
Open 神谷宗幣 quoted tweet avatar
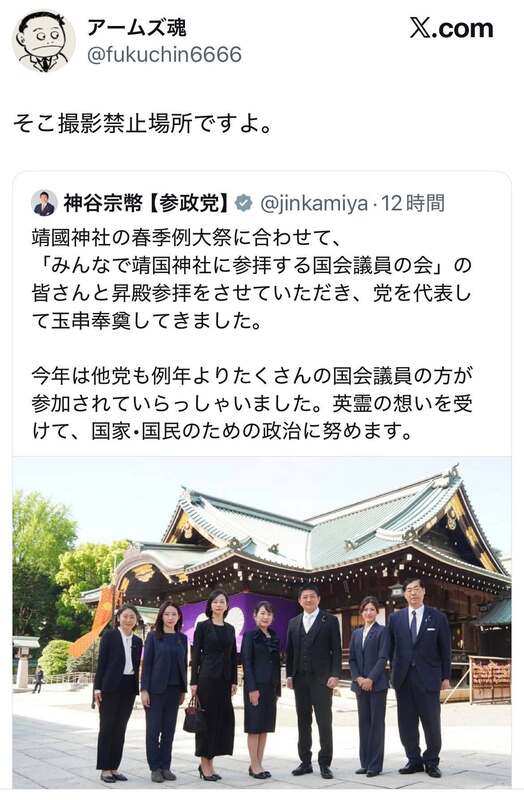pos(44,203)
